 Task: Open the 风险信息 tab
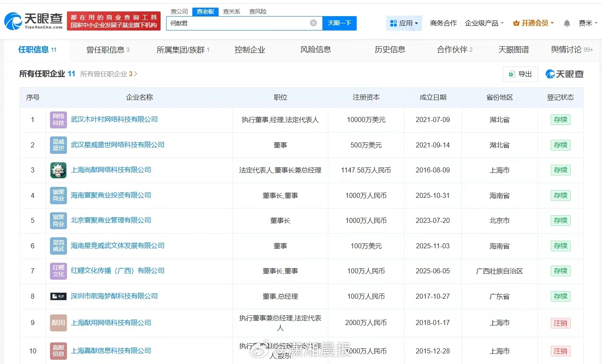(316, 50)
